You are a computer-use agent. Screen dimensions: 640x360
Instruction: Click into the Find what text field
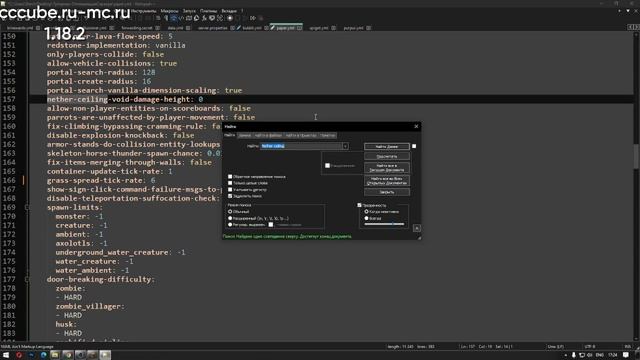click(x=301, y=146)
